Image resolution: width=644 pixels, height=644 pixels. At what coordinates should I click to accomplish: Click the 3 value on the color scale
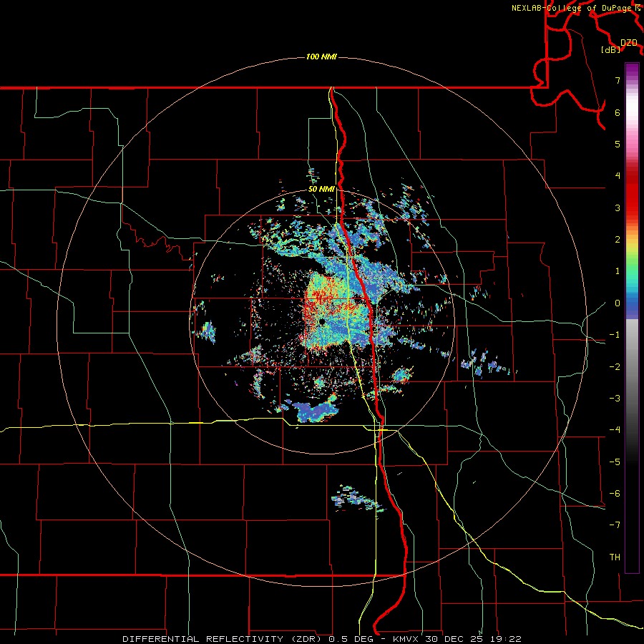[618, 208]
